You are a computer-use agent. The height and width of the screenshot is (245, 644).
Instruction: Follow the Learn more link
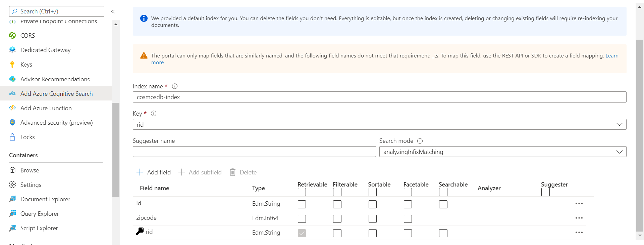[x=612, y=56]
